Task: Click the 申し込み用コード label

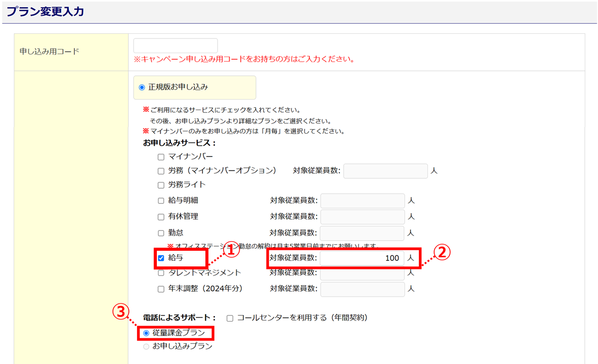Action: click(x=50, y=52)
